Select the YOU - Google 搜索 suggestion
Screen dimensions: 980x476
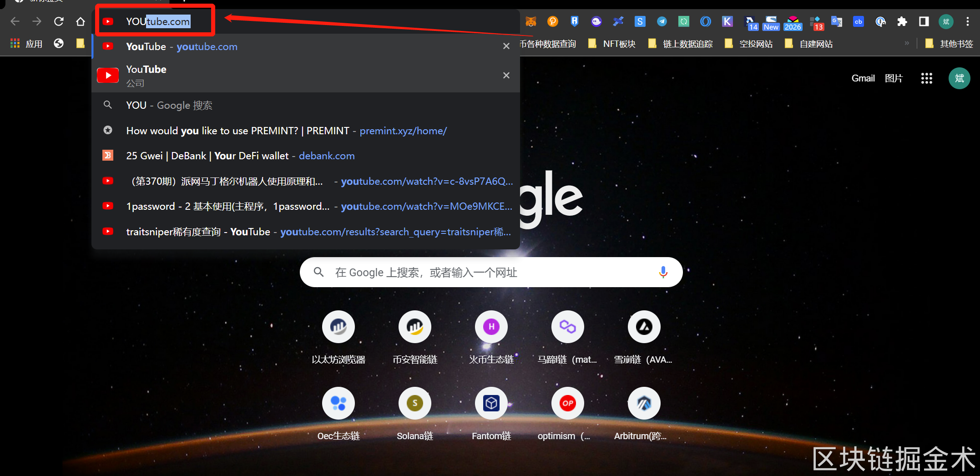pyautogui.click(x=306, y=105)
